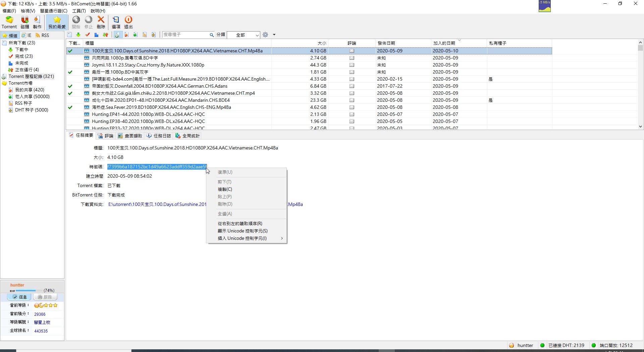Open the rank title link 彗星上校

(42, 322)
